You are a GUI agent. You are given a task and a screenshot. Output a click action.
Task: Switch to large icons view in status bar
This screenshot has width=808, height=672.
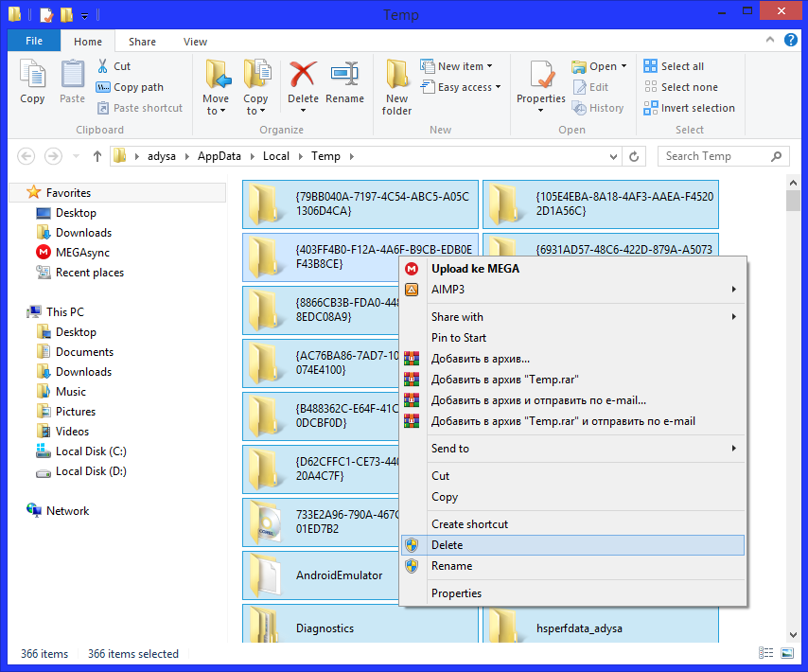click(787, 654)
